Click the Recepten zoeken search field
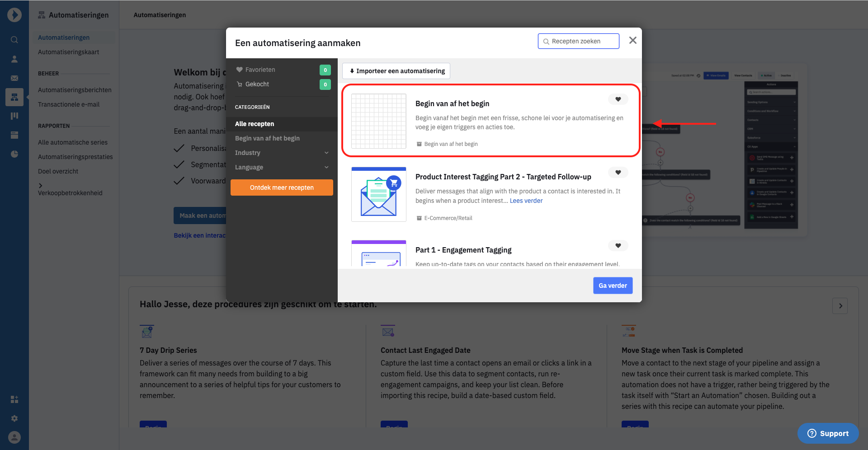The width and height of the screenshot is (868, 450). pyautogui.click(x=579, y=41)
